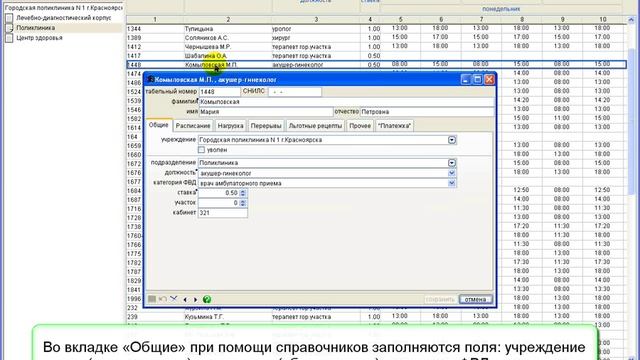Select the Соляников А.С. row
Screen dimensions: 640x360
(376, 38)
